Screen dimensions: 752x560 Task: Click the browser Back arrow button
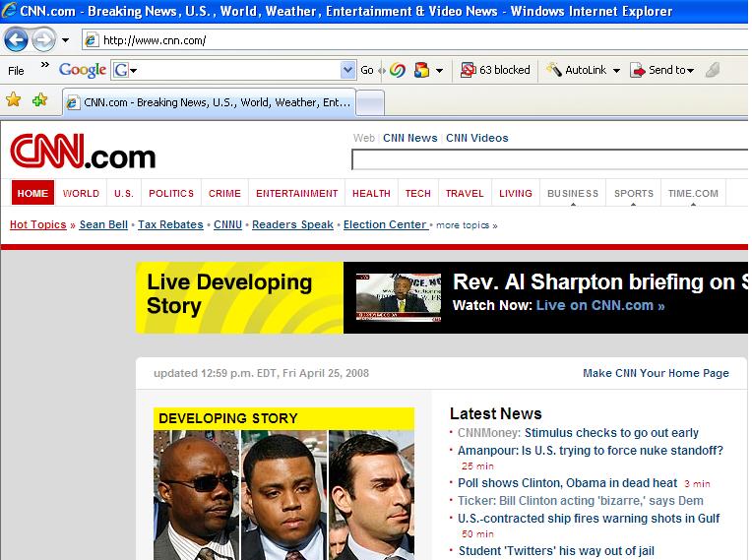(x=16, y=40)
